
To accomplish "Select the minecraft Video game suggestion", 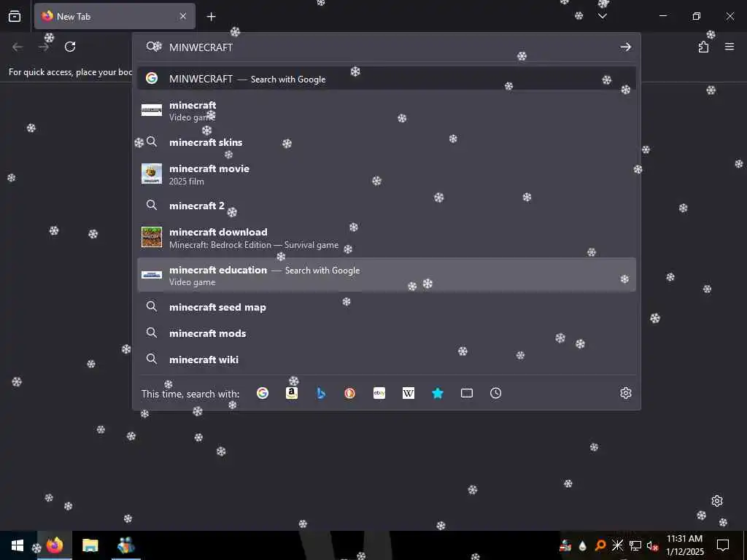I will point(387,111).
